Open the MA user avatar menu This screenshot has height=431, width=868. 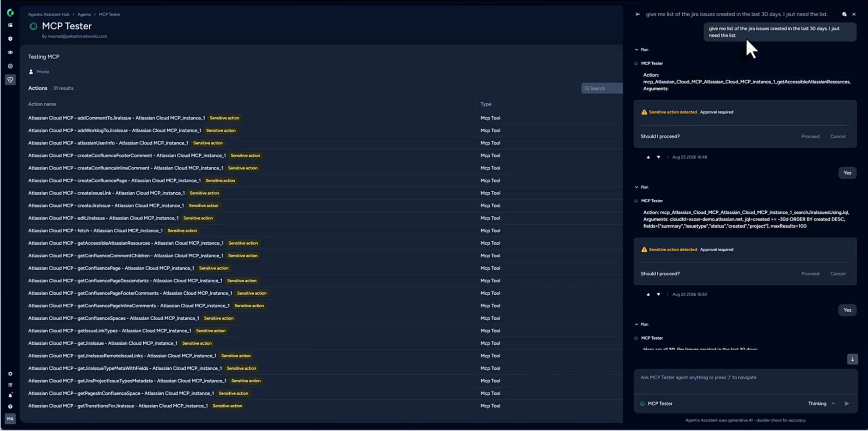(10, 419)
